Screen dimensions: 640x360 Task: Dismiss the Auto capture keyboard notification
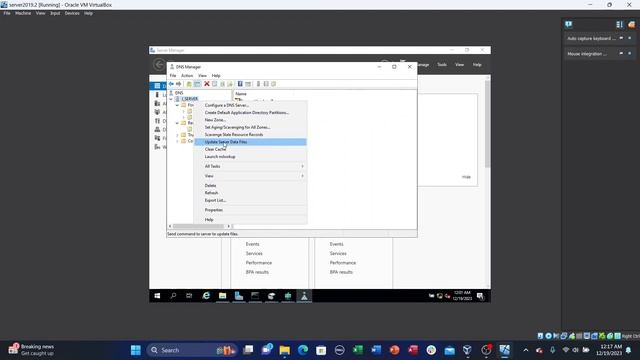click(x=629, y=38)
